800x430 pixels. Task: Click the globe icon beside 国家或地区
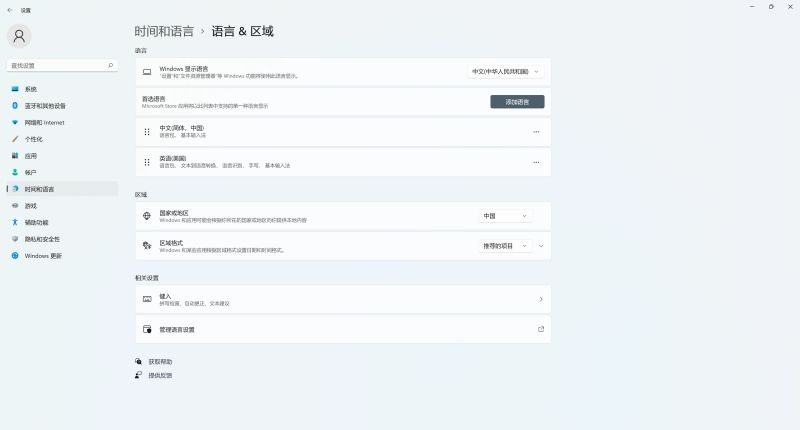click(147, 216)
